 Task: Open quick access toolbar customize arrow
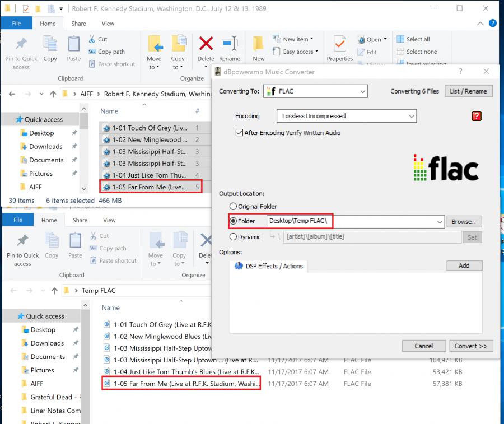point(61,8)
